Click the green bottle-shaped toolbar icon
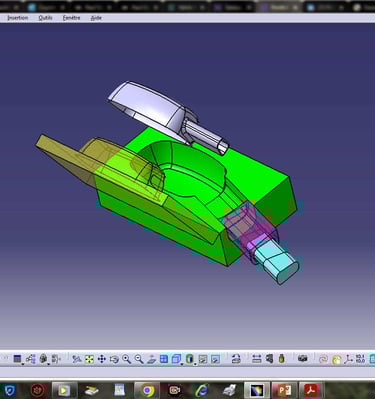 [x=282, y=359]
